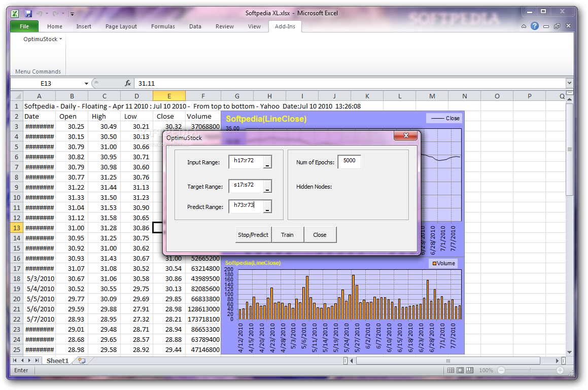Click the Select All corner of the grid

click(x=17, y=96)
